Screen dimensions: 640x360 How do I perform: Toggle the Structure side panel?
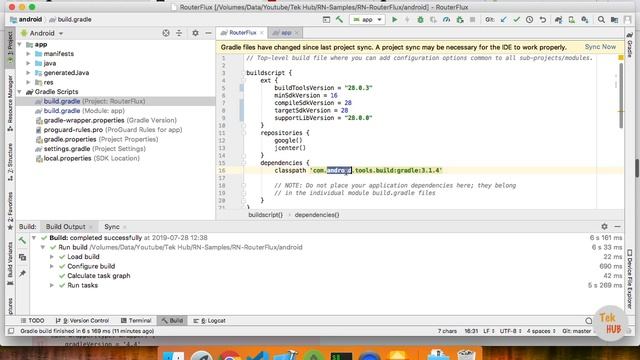[x=10, y=162]
